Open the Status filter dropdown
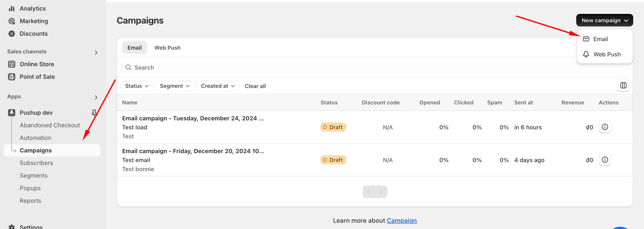644x229 pixels. pyautogui.click(x=137, y=86)
